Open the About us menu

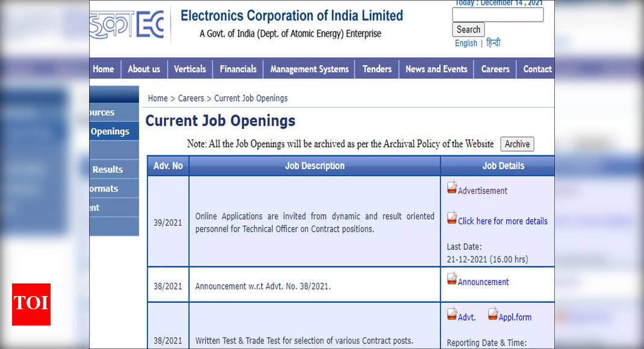144,69
